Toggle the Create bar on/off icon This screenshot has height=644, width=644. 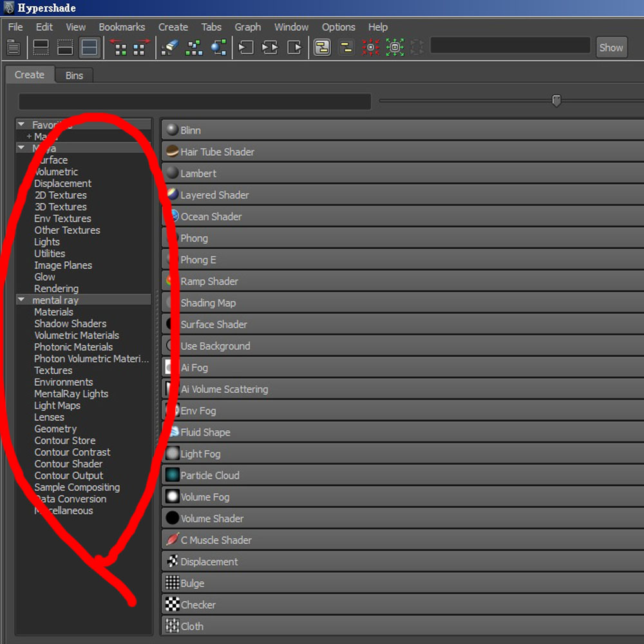tap(14, 48)
